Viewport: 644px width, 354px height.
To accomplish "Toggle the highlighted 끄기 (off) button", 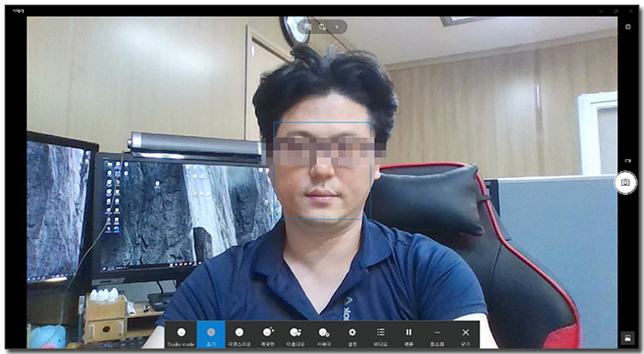I will (x=211, y=335).
